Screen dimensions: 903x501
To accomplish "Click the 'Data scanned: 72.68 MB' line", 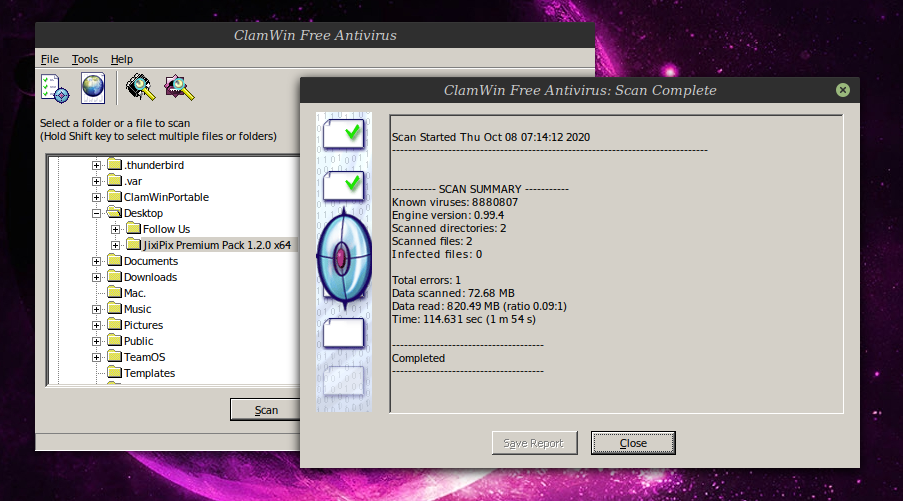I will [453, 293].
